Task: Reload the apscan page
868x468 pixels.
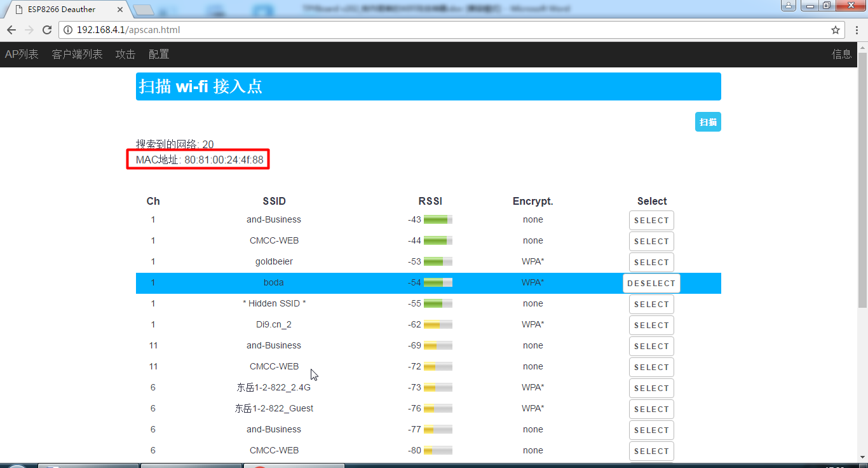Action: click(47, 30)
